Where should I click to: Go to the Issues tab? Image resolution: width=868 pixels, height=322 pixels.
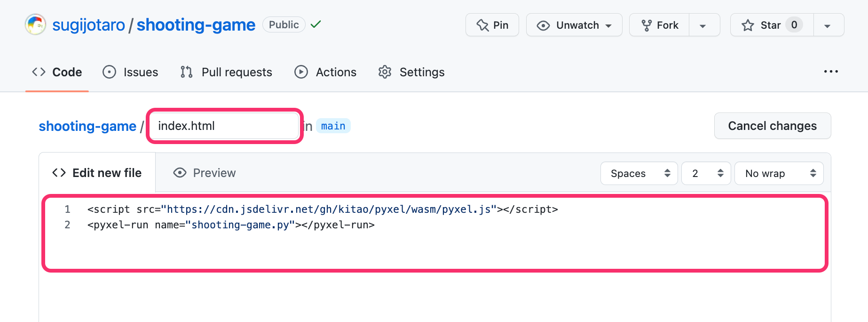coord(131,72)
